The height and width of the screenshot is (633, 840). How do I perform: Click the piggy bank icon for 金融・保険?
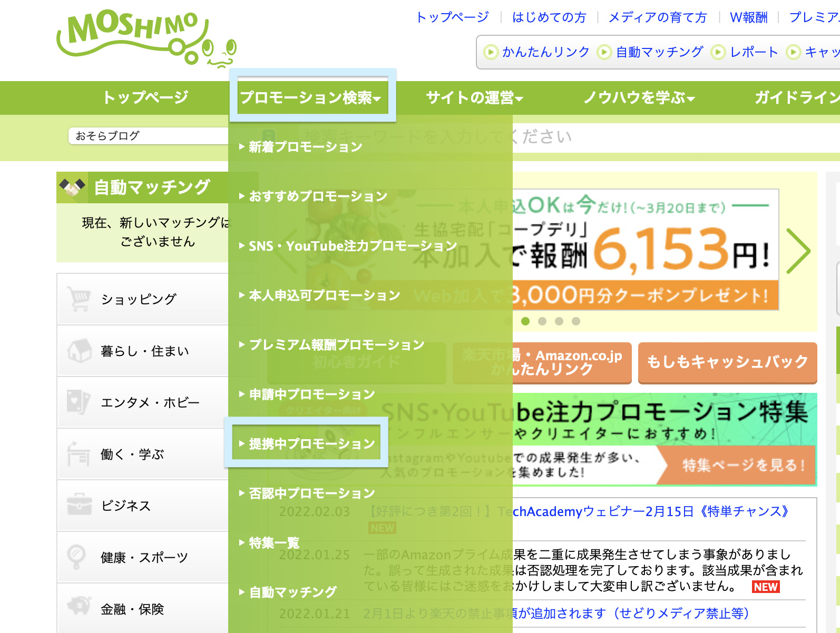point(79,606)
